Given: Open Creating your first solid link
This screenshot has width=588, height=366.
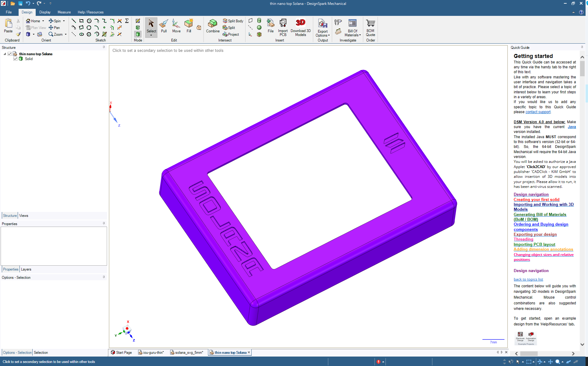Looking at the screenshot, I should 536,199.
